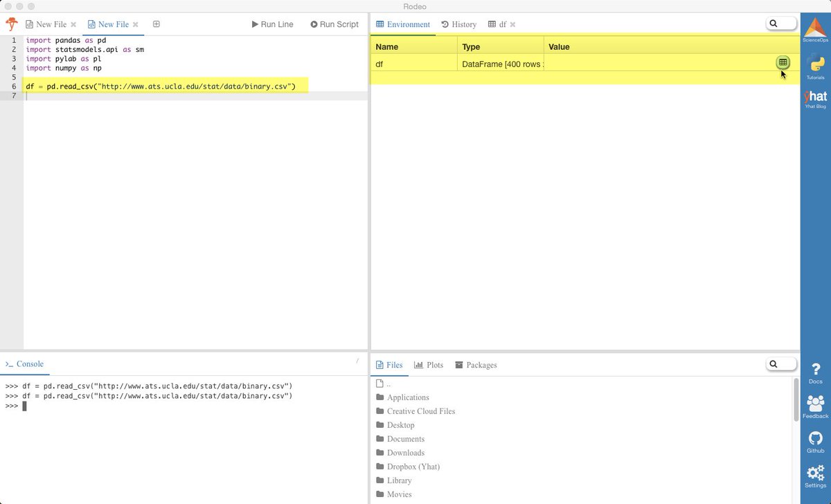
Task: Open a new editor tab with the plus icon
Action: pyautogui.click(x=157, y=24)
